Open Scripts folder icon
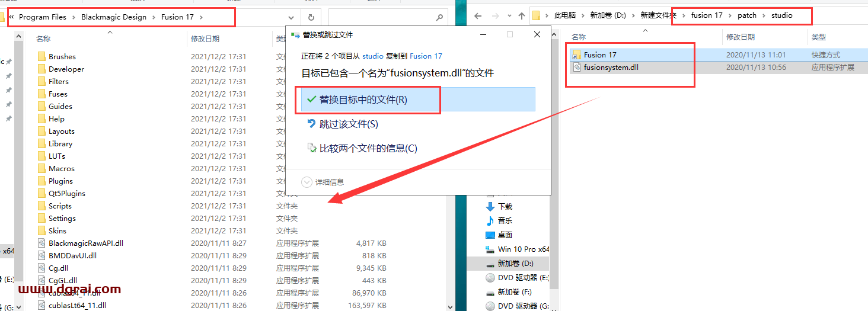This screenshot has height=311, width=868. [42, 206]
